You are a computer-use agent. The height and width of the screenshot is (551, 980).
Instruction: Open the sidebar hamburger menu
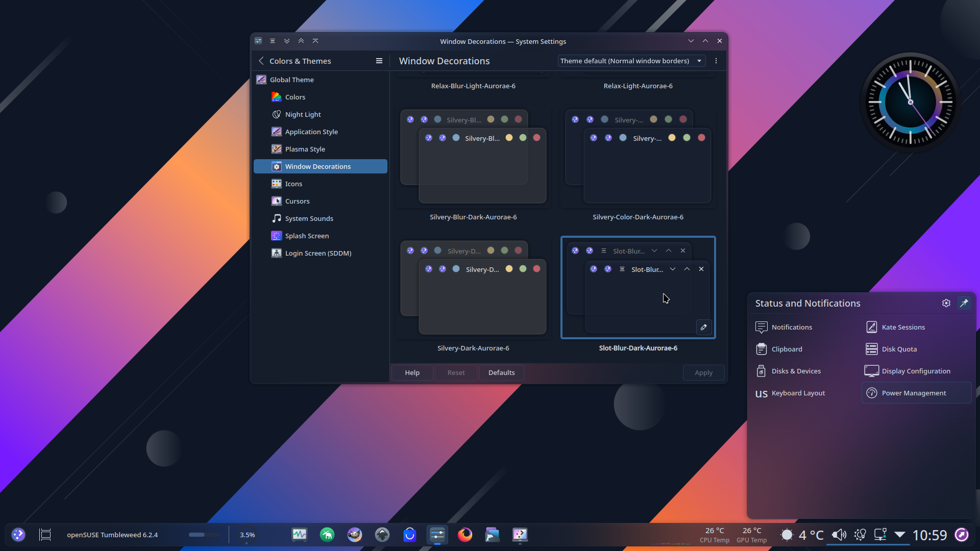point(379,61)
